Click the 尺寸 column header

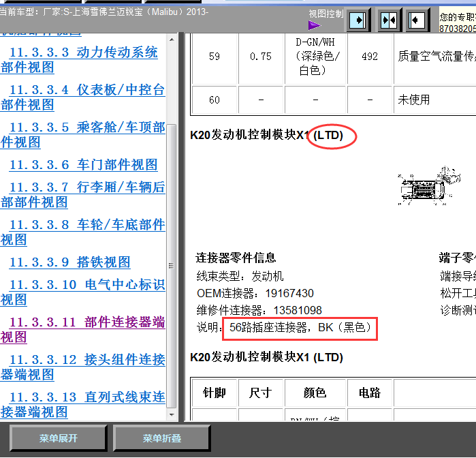(x=261, y=393)
